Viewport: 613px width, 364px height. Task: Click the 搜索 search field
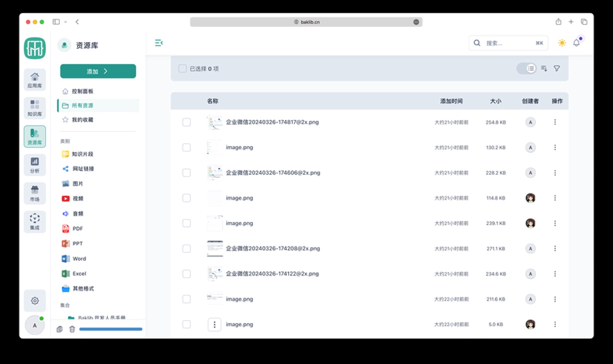click(508, 43)
